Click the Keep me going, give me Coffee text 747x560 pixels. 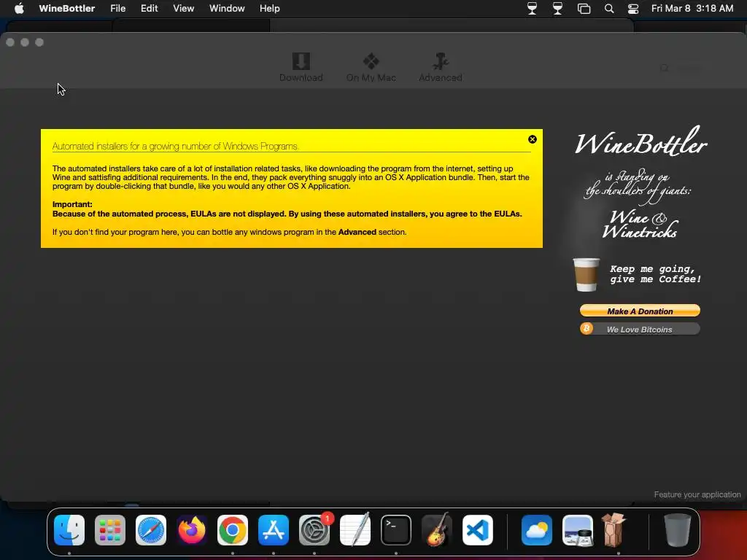[656, 274]
